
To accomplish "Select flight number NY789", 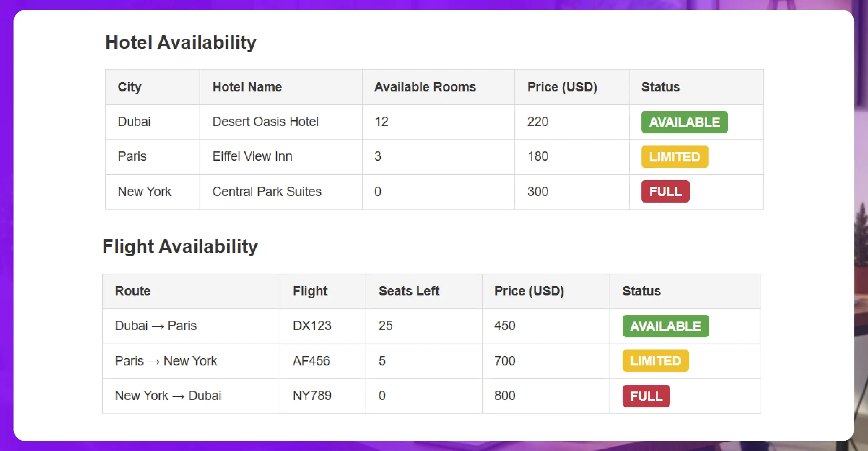I will tap(312, 396).
